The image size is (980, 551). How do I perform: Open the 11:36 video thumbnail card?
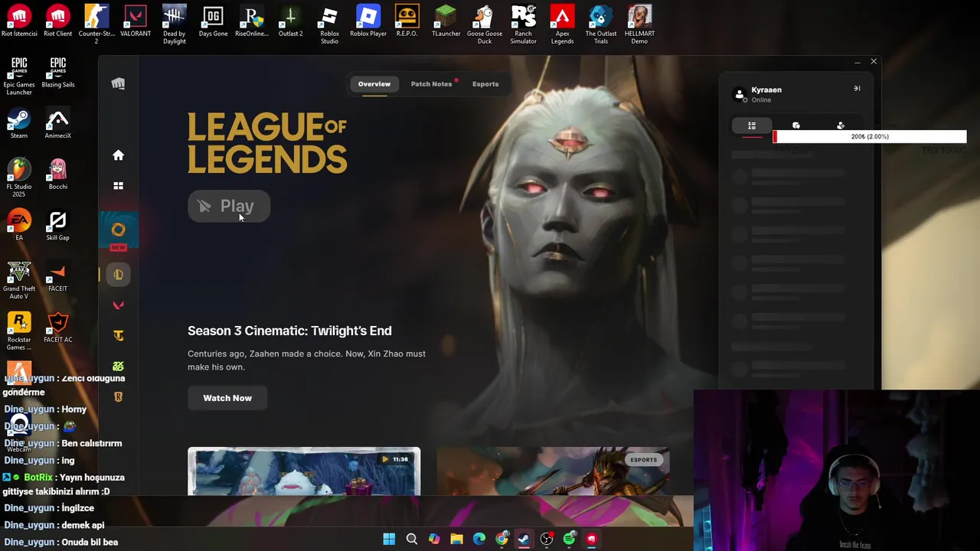pos(304,471)
